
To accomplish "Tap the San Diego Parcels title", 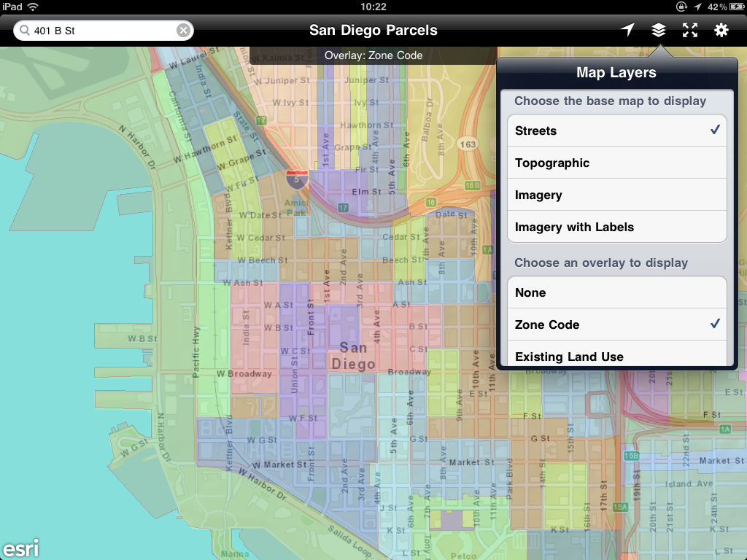I will click(x=373, y=30).
